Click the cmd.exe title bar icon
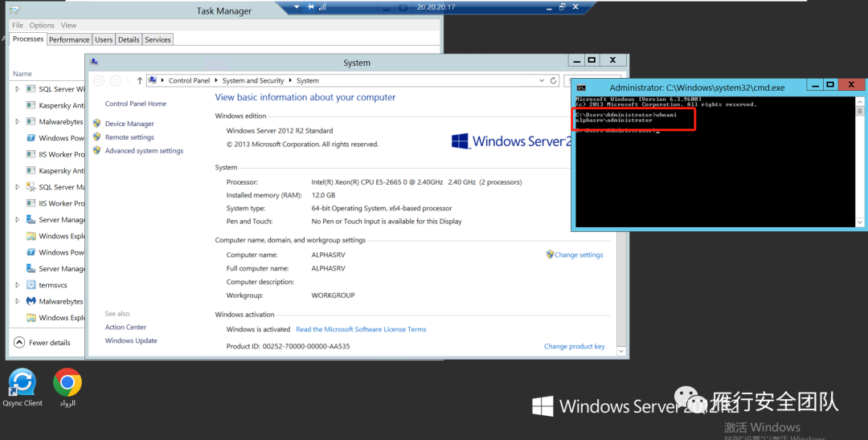 pyautogui.click(x=581, y=88)
